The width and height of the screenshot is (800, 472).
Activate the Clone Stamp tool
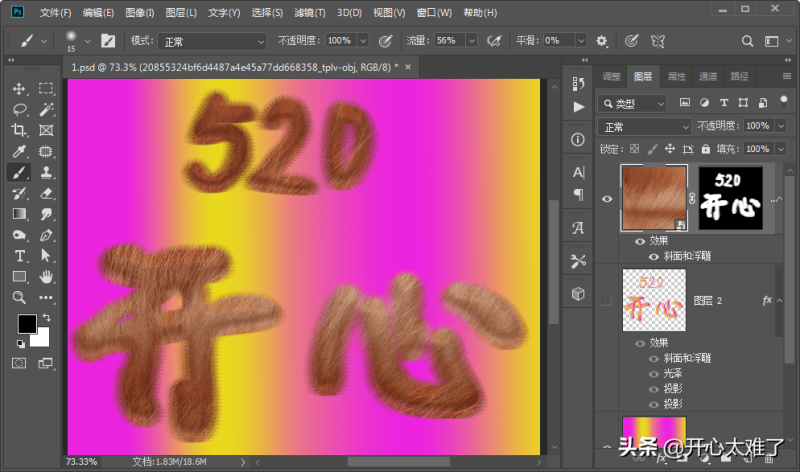pos(46,172)
